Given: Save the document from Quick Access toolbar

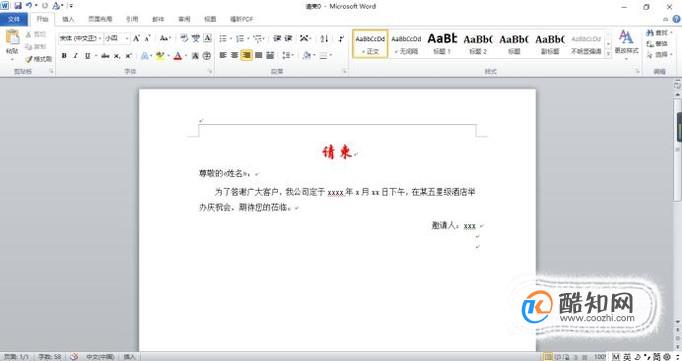Looking at the screenshot, I should (18, 6).
